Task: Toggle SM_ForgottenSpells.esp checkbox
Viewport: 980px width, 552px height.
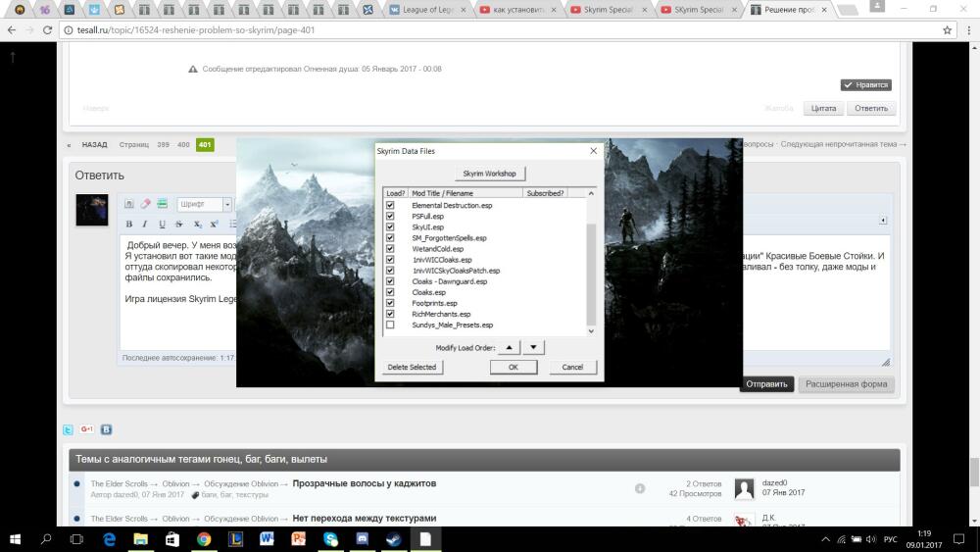Action: tap(390, 237)
